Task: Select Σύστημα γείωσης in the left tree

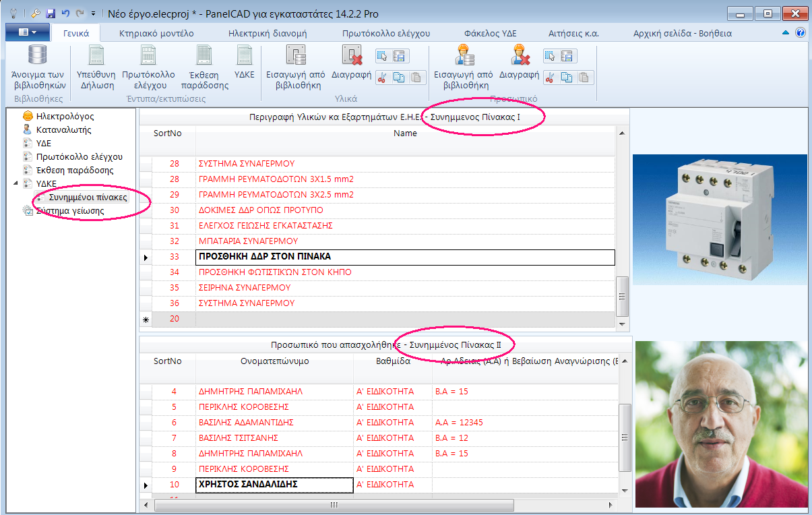Action: coord(70,211)
